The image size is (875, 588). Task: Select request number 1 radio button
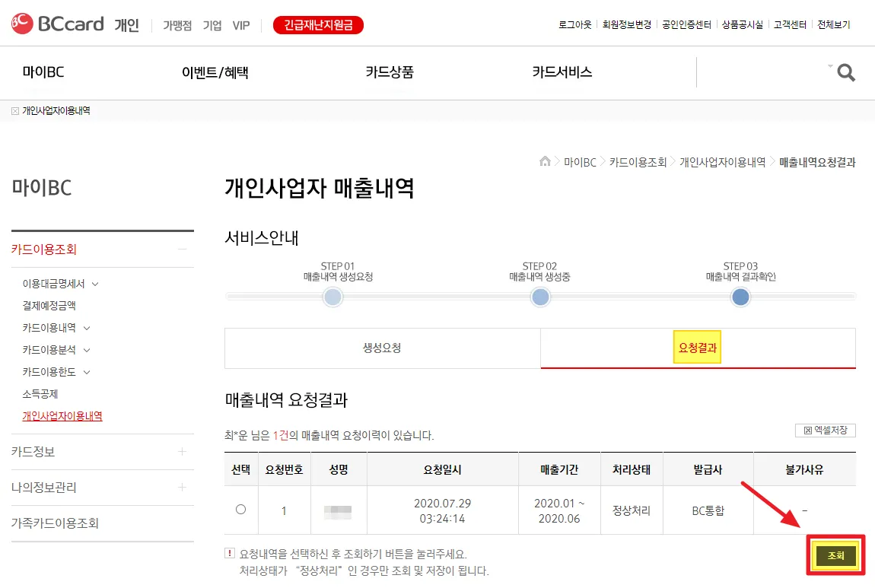coord(240,510)
